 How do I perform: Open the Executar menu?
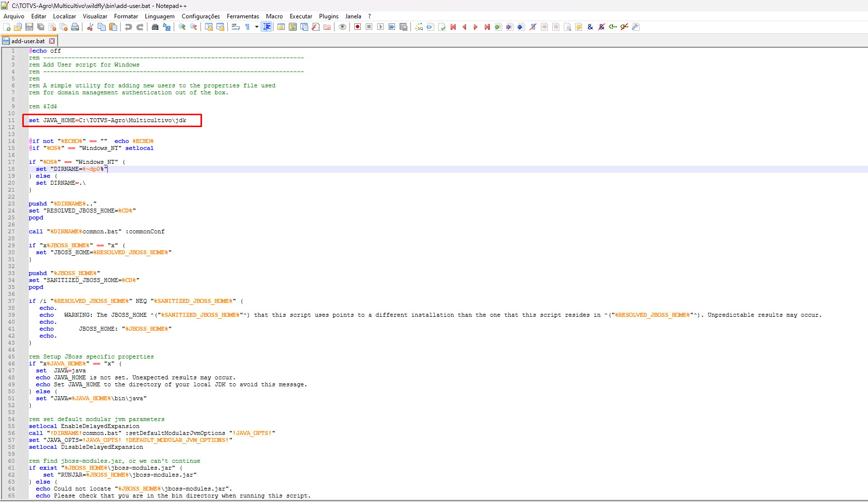(301, 16)
